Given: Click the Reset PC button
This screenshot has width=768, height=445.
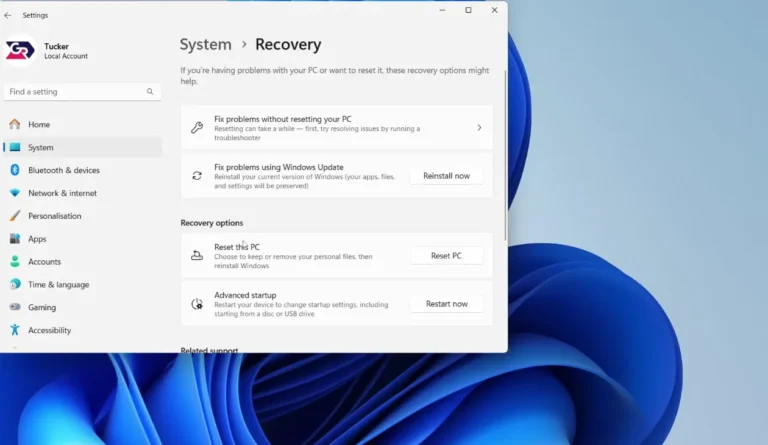Looking at the screenshot, I should point(446,256).
